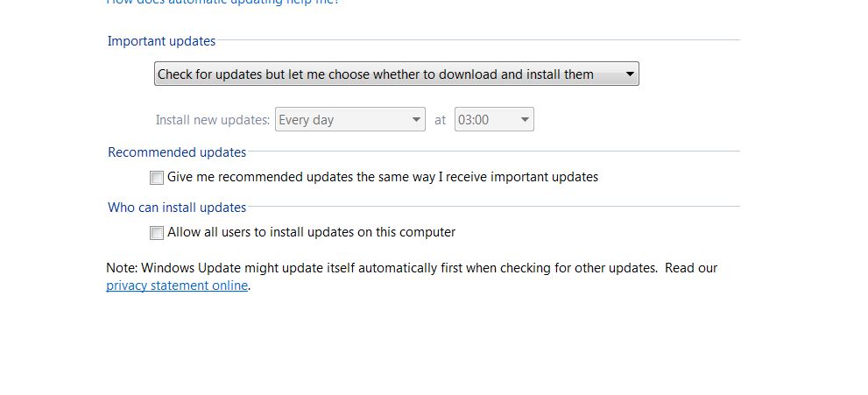Click the "Give me recommended updates" label text
868x395 pixels.
pos(383,177)
